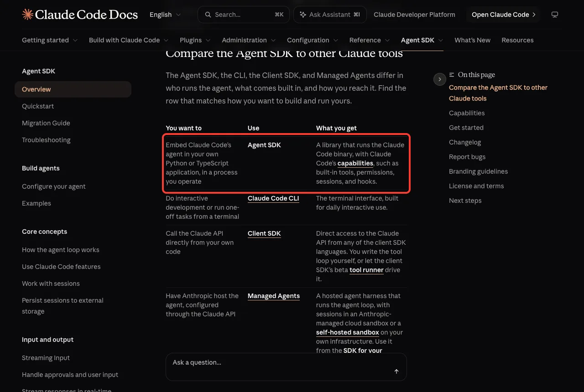The image size is (584, 392).
Task: Expand the Plugins menu
Action: 195,40
